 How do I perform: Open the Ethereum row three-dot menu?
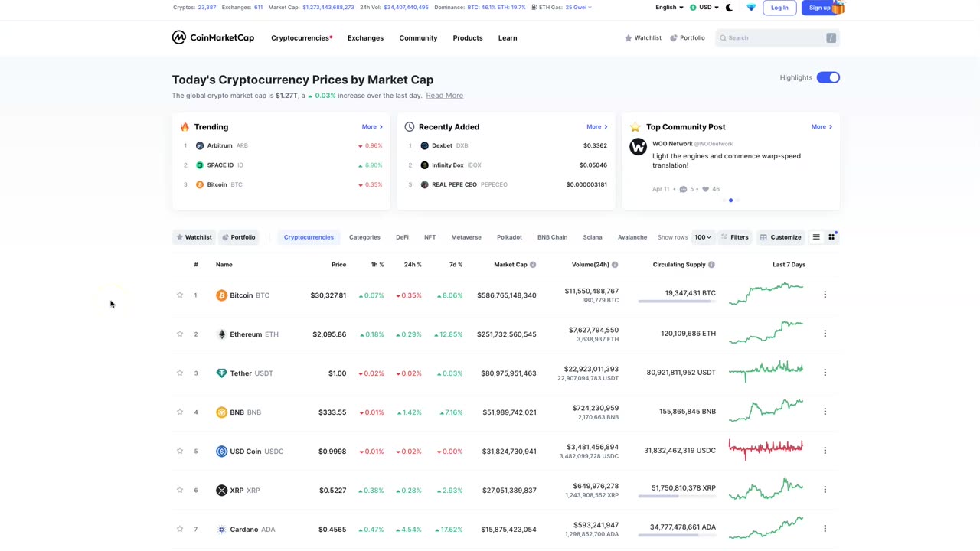[825, 334]
